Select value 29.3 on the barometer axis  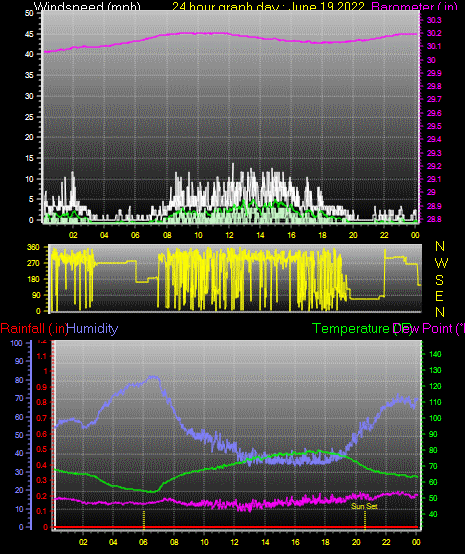(x=434, y=153)
